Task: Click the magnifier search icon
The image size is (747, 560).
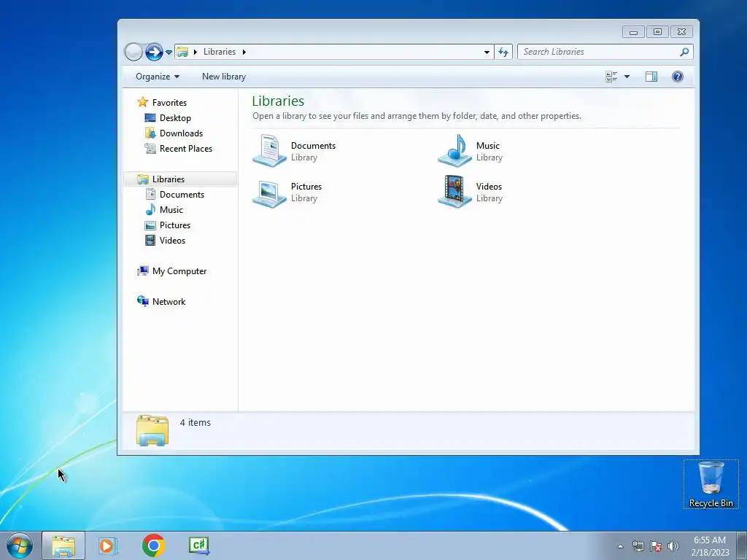Action: click(x=684, y=52)
